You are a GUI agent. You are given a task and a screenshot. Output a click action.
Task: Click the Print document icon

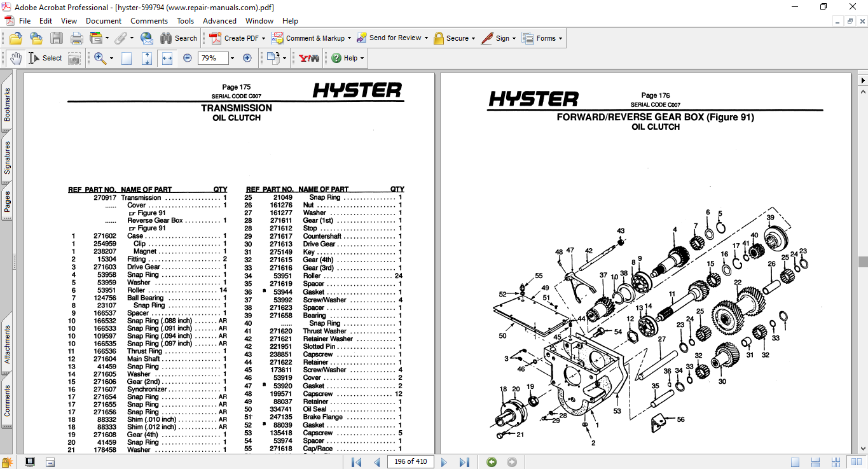click(77, 38)
